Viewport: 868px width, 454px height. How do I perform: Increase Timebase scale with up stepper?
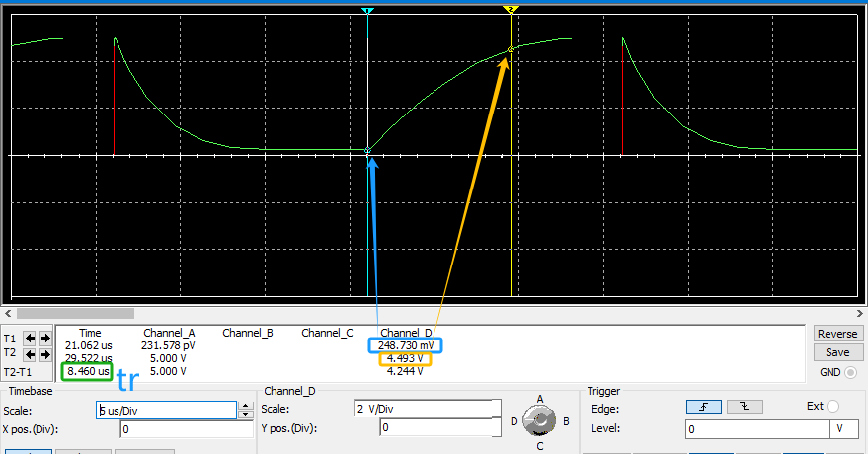[x=245, y=407]
